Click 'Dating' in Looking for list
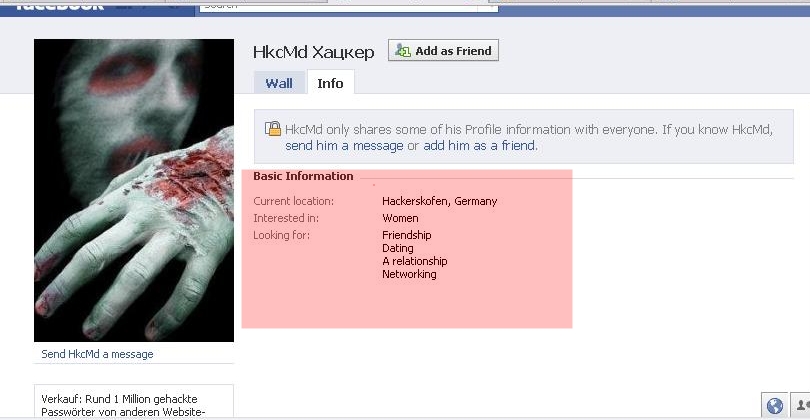 (x=398, y=248)
